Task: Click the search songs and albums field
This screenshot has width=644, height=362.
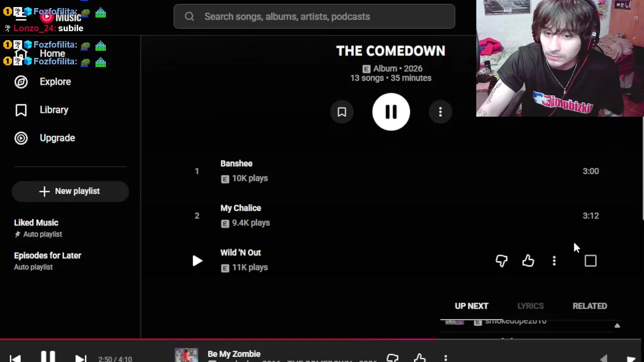Action: 314,17
